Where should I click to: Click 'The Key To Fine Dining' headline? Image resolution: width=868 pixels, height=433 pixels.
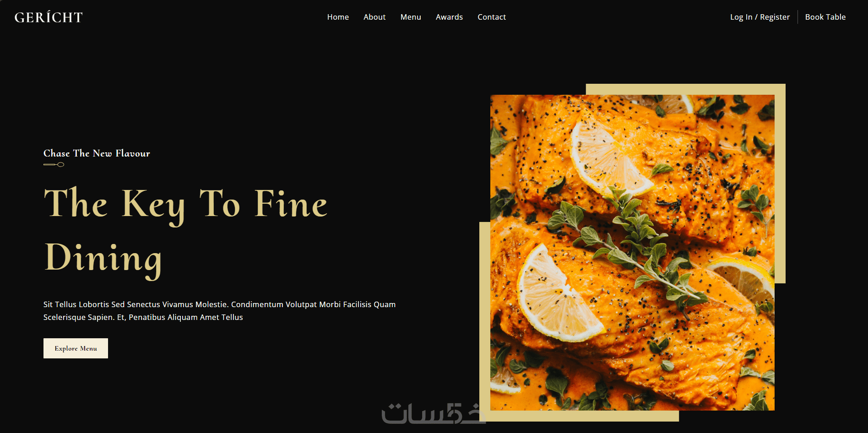[185, 231]
